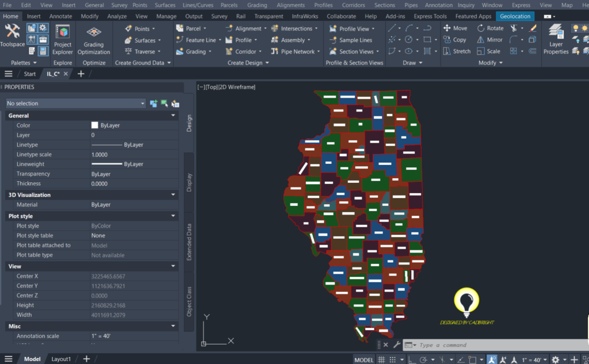Click inside the command line input
The image size is (589, 364).
(x=489, y=345)
